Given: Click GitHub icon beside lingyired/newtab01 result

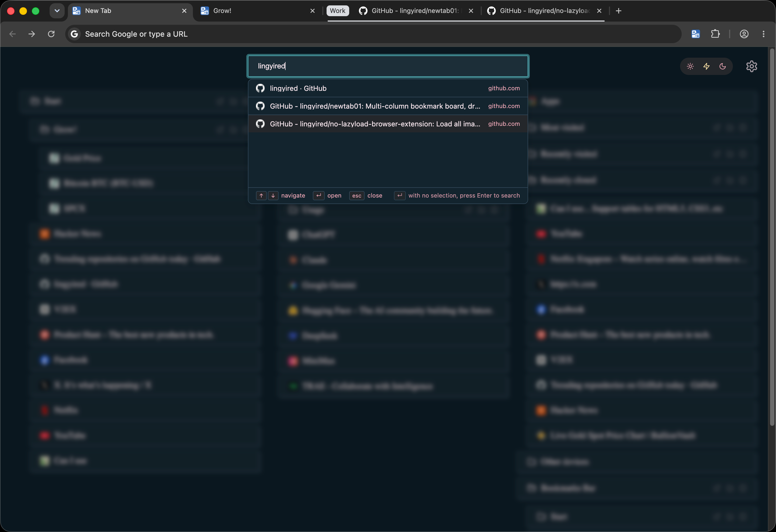Looking at the screenshot, I should [x=260, y=106].
